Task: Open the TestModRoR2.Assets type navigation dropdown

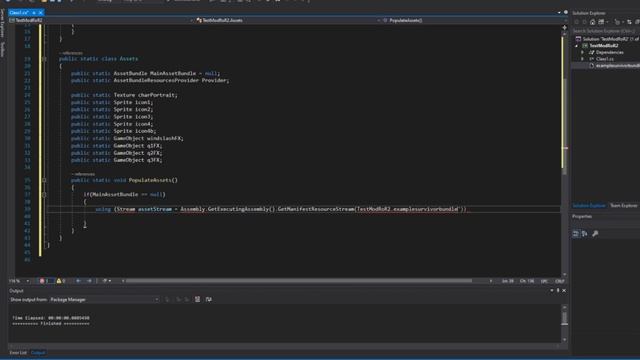Action: [x=288, y=20]
